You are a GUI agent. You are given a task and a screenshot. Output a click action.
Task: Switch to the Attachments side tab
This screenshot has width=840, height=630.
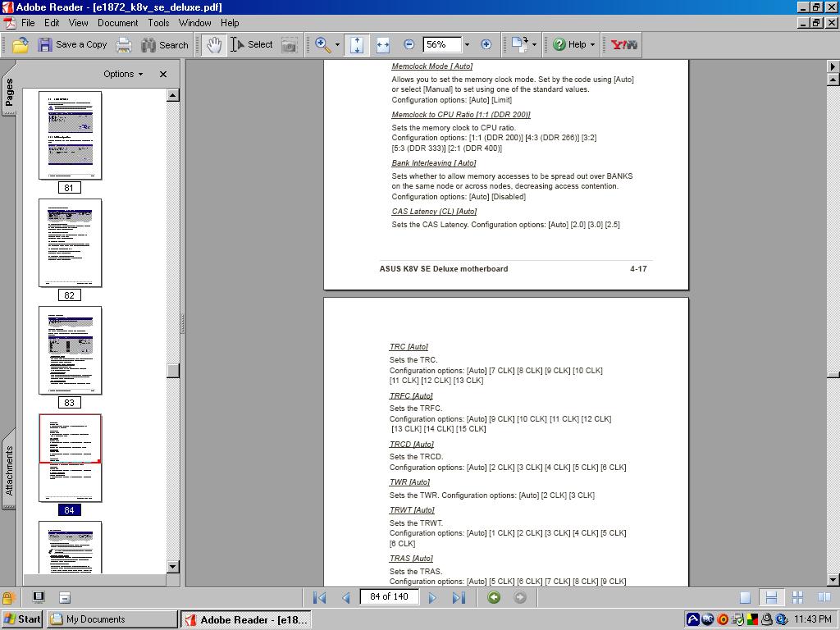pos(9,470)
